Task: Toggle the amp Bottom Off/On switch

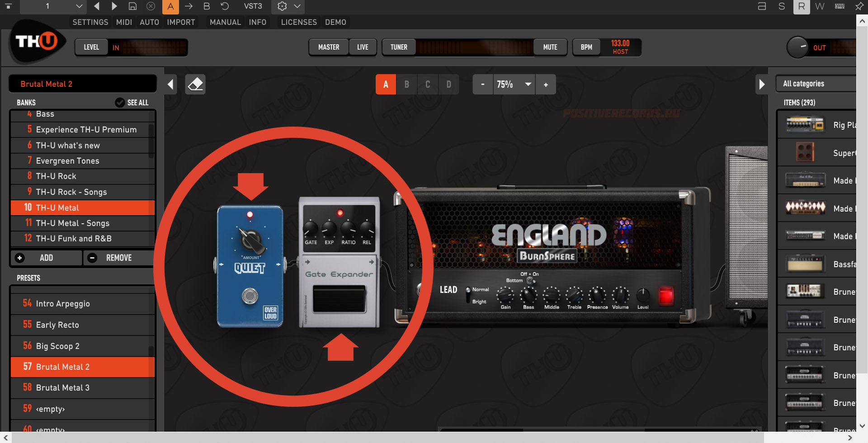Action: coord(530,281)
